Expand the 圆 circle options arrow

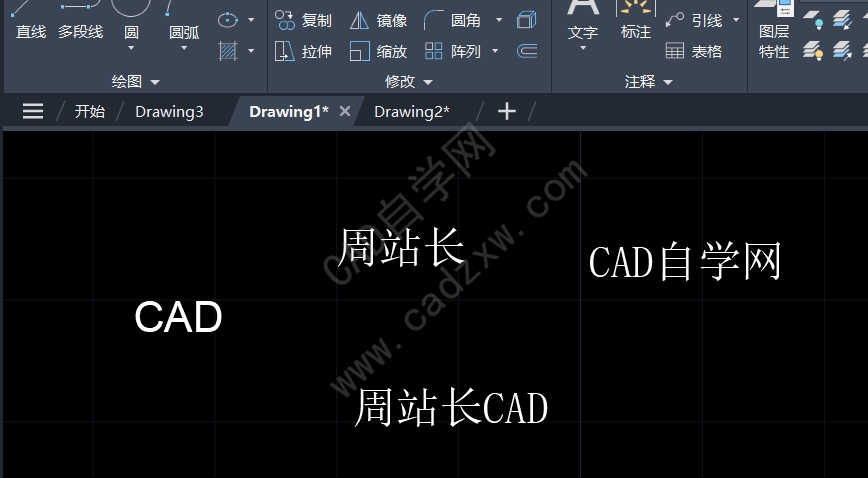click(131, 48)
